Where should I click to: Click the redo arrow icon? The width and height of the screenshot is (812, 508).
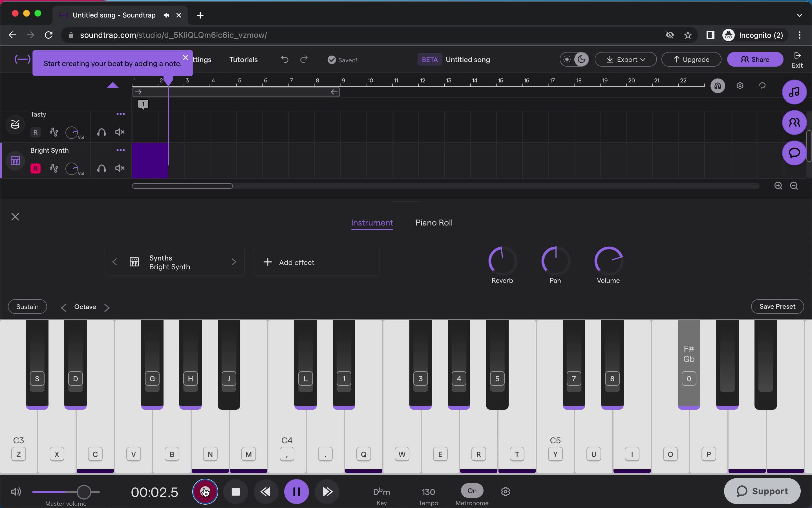coord(304,60)
